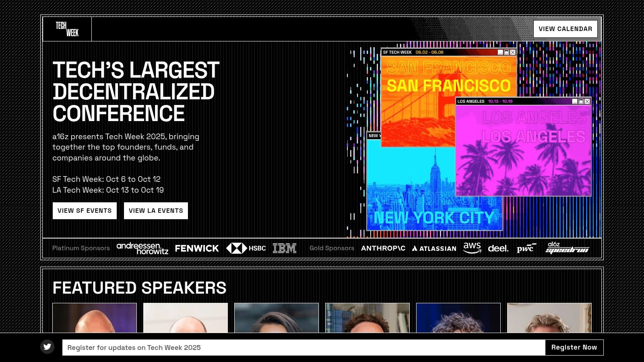Click the "Featured Speakers" heading
This screenshot has width=644, height=362.
(x=140, y=288)
